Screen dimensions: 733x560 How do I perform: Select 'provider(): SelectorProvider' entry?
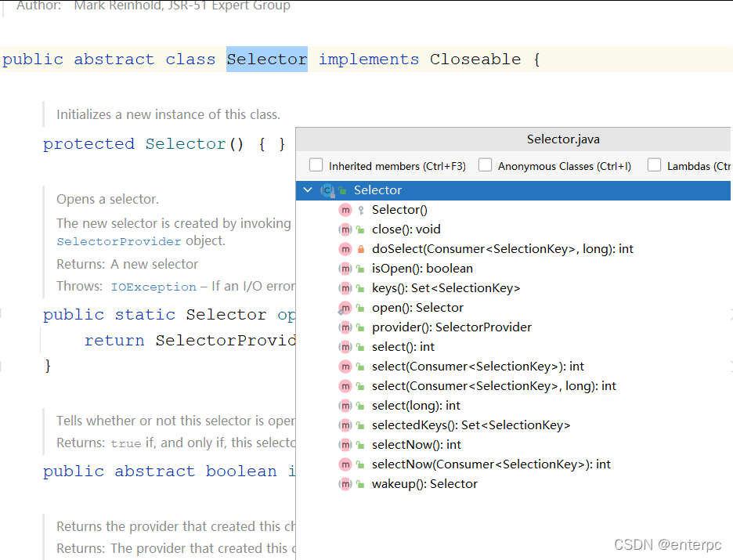coord(452,327)
